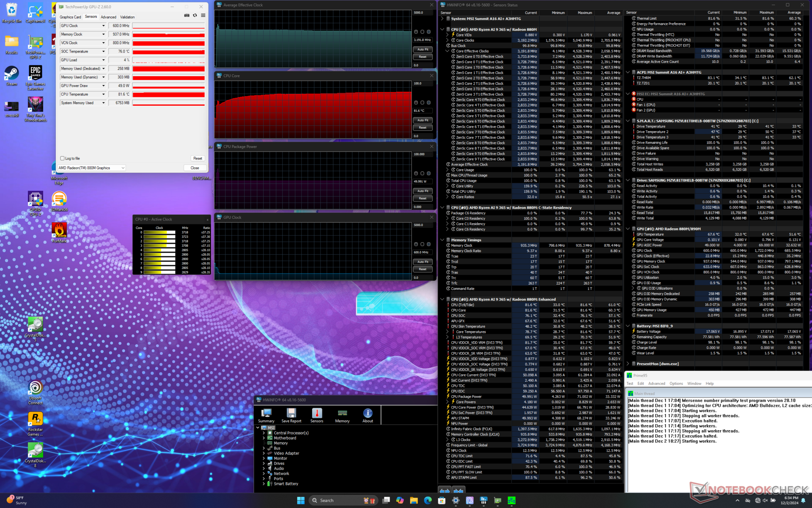The image size is (812, 508).
Task: Open the GPU Clock sensor dropdown
Action: pos(103,26)
